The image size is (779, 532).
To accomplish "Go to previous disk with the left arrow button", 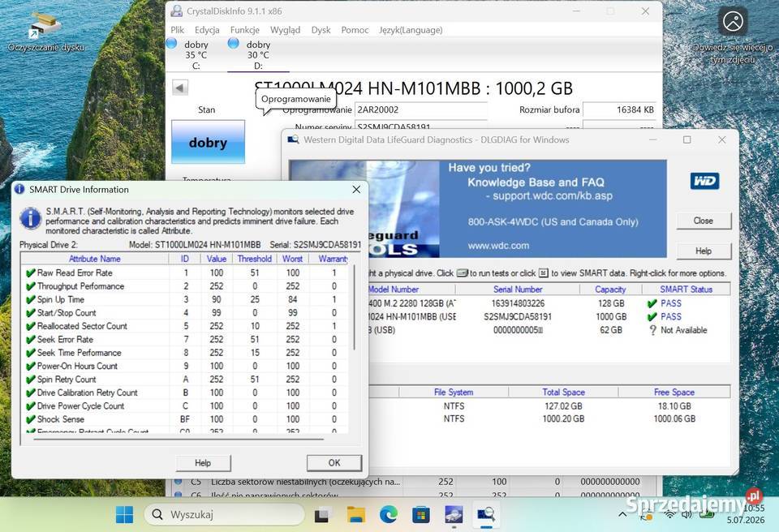I will tap(180, 88).
